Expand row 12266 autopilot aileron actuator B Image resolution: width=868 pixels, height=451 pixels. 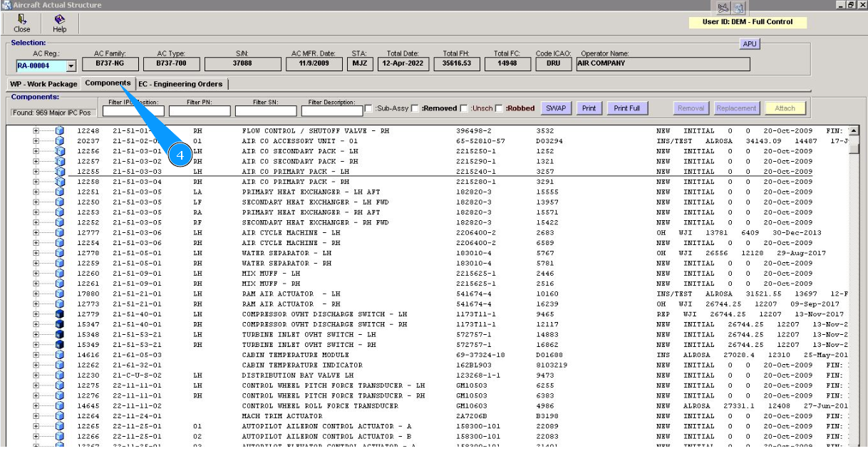point(36,436)
